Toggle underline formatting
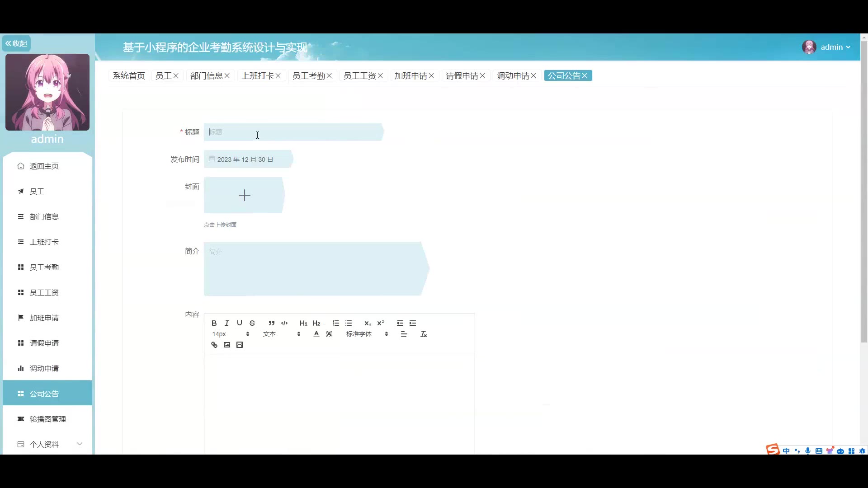Screen dimensions: 868x488 240,323
